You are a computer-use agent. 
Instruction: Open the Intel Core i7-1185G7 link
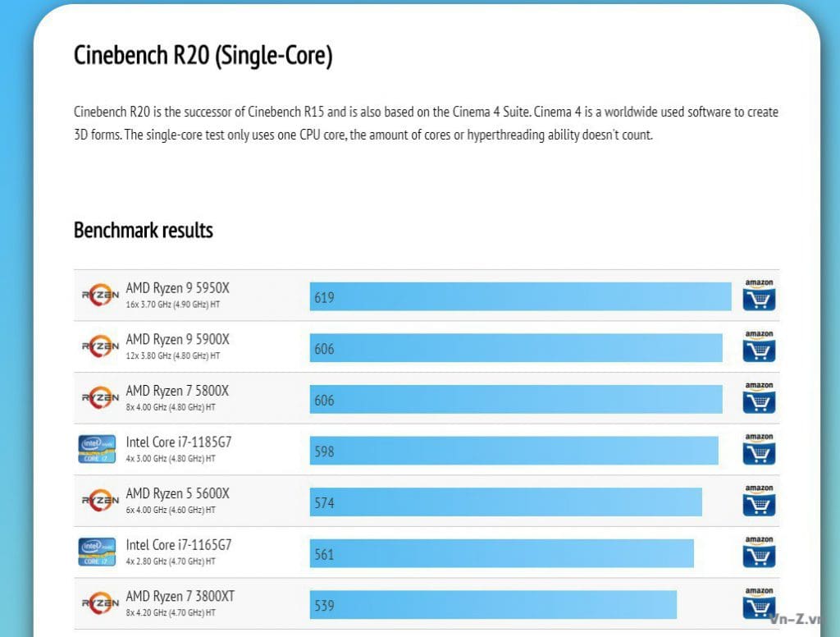click(x=185, y=442)
